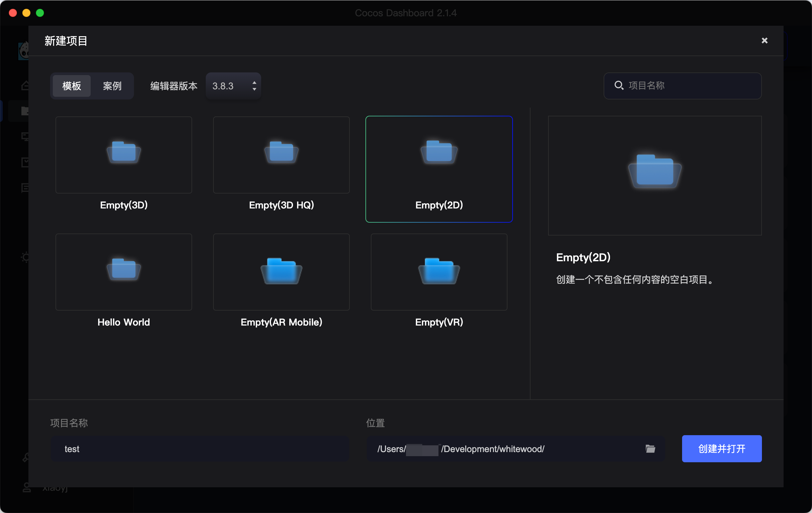Click the browse folder icon in location field
The height and width of the screenshot is (513, 812).
click(x=650, y=449)
